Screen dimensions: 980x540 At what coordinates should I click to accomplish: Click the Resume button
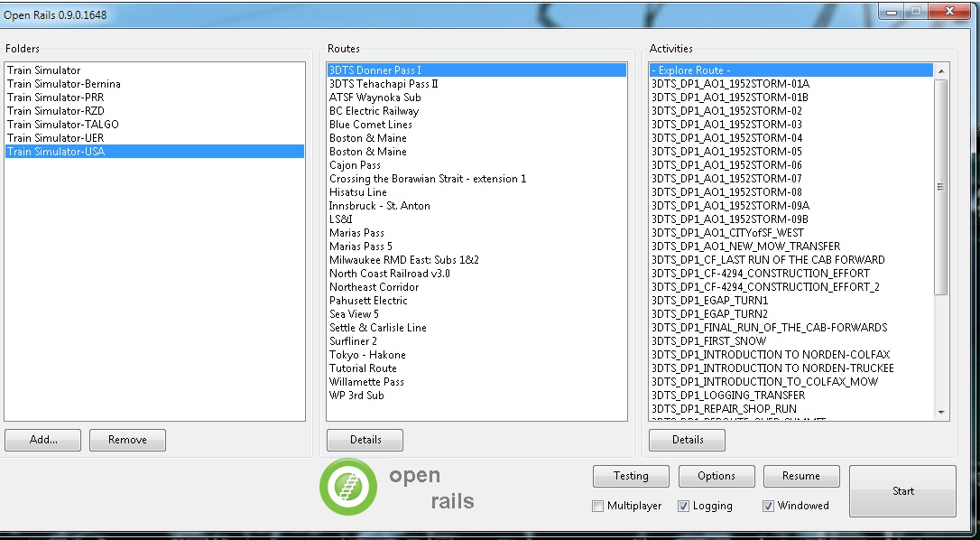801,476
